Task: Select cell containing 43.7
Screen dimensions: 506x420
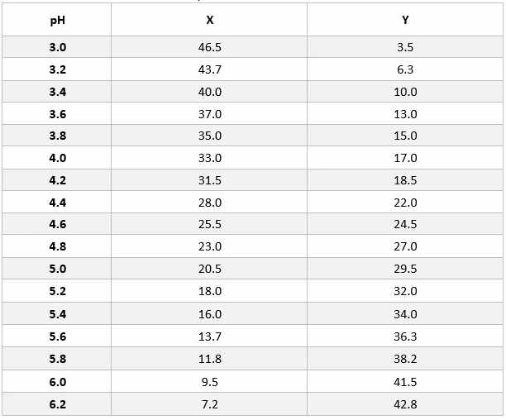Action: 209,69
